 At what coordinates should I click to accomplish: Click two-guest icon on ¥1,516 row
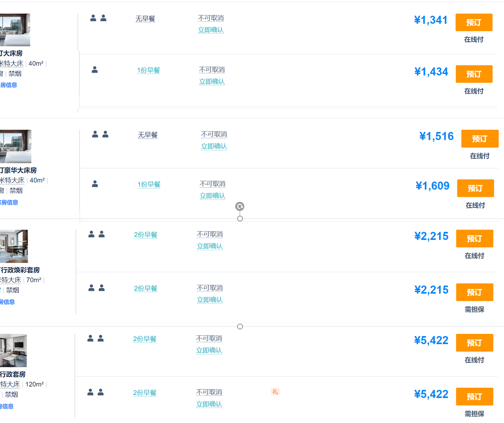[100, 134]
